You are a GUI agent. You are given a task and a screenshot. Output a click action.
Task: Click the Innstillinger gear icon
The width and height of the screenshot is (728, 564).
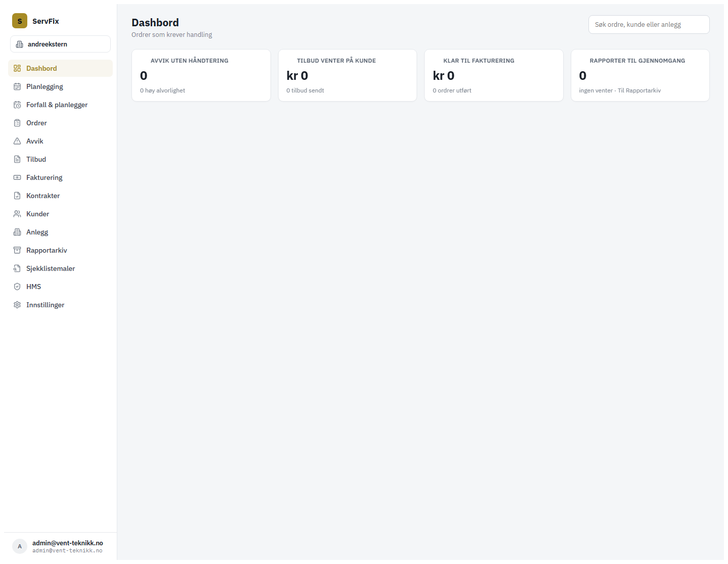pyautogui.click(x=17, y=305)
